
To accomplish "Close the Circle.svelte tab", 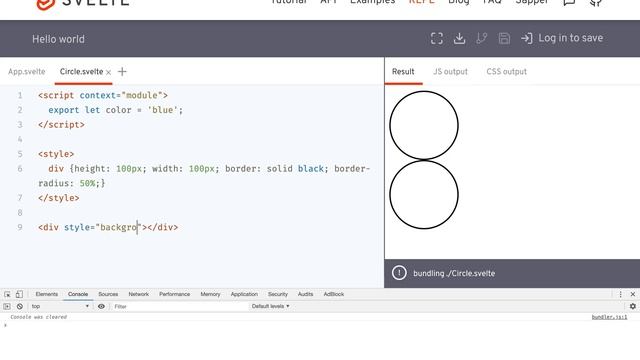I will 109,72.
